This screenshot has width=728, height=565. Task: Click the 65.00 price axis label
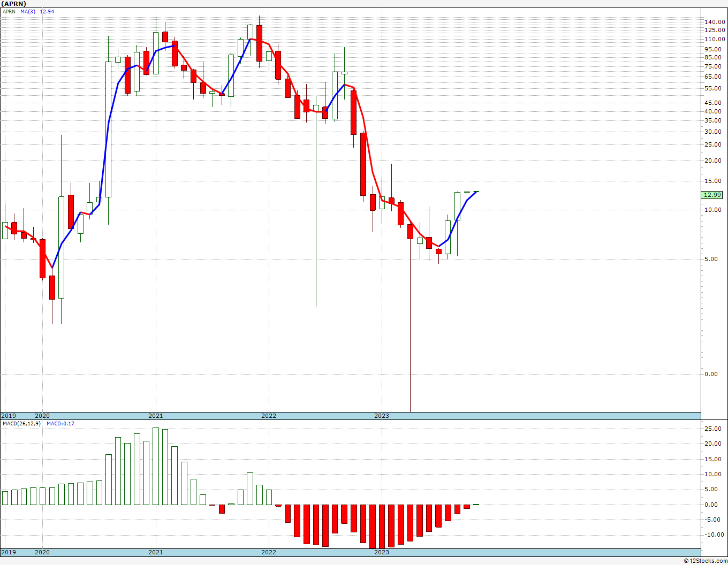713,77
